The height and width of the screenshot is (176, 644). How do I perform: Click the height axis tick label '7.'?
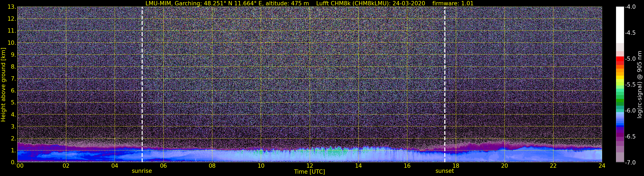point(13,79)
